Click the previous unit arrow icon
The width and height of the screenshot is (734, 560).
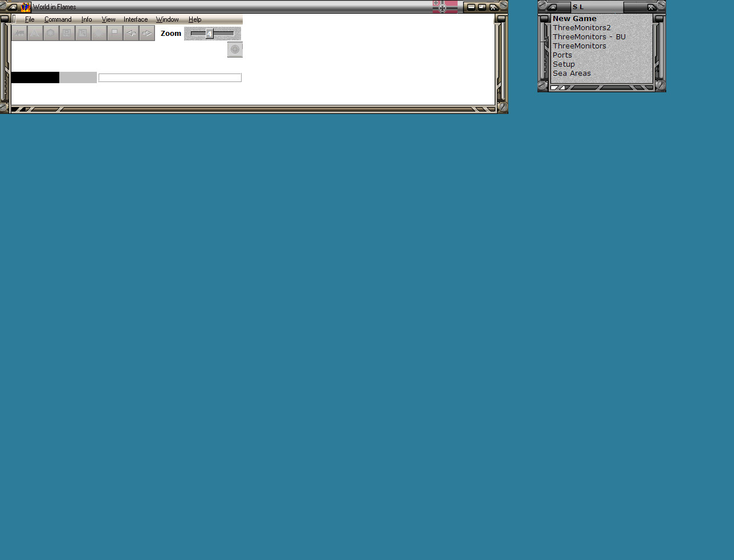point(131,33)
